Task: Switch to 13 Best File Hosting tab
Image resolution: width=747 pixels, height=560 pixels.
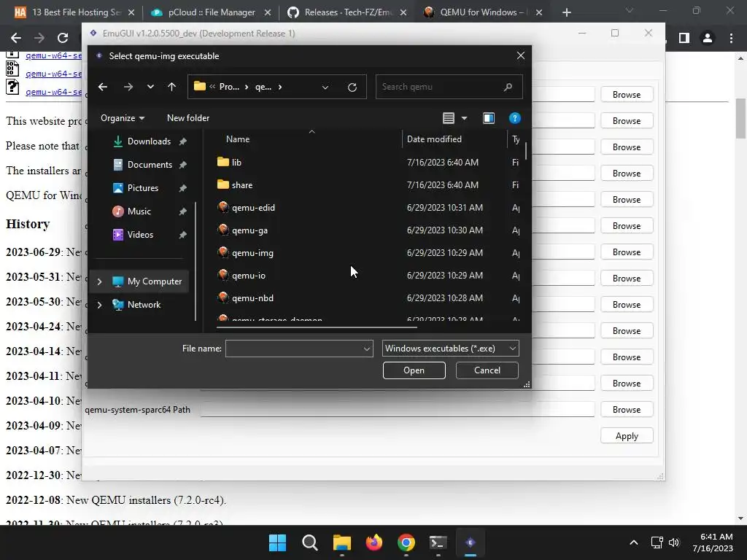Action: 75,12
